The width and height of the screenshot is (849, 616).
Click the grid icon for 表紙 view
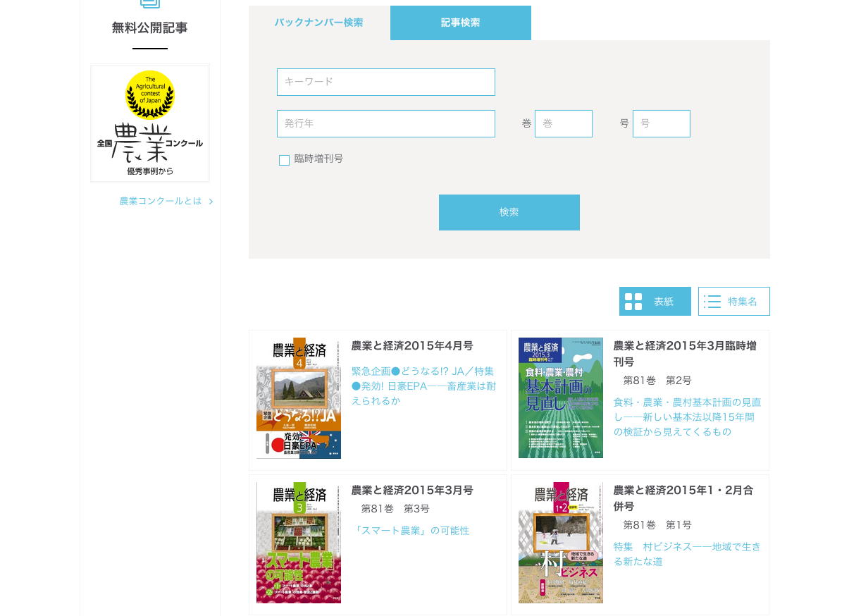[633, 302]
